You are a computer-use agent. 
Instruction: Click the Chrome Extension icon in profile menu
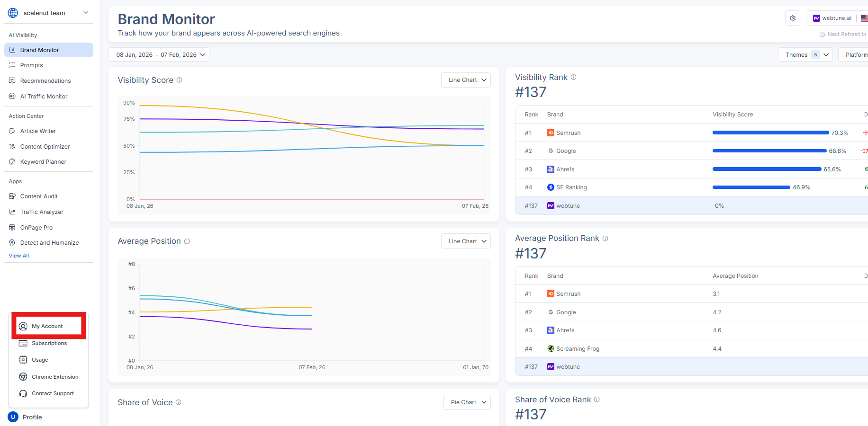(x=23, y=377)
